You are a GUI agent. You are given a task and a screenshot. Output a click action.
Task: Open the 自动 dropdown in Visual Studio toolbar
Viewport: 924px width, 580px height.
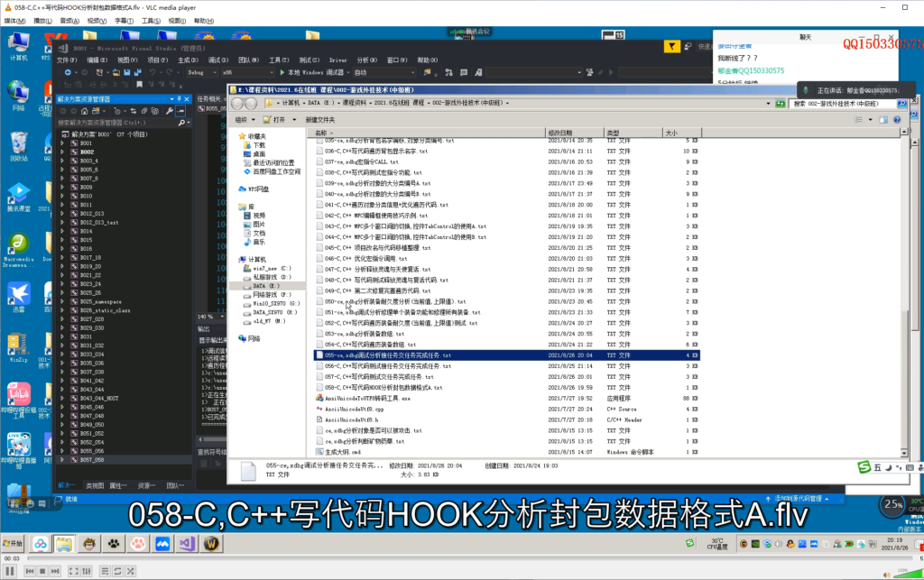[x=383, y=72]
